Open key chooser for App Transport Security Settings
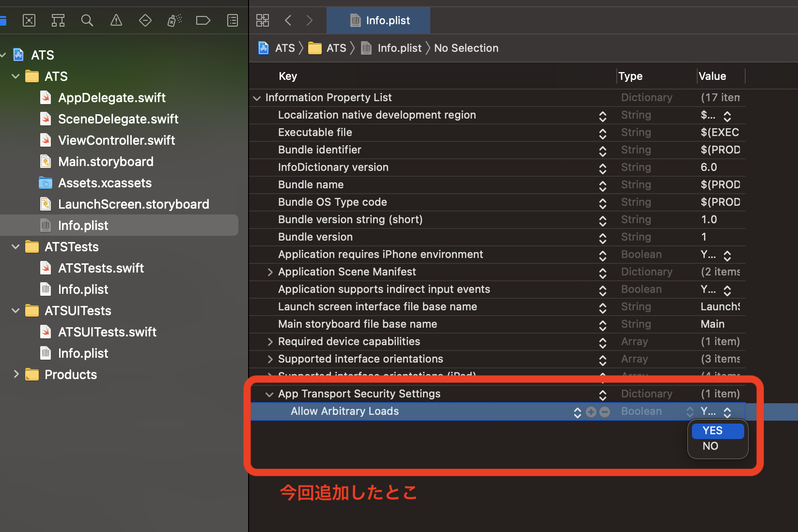798x532 pixels. [603, 395]
